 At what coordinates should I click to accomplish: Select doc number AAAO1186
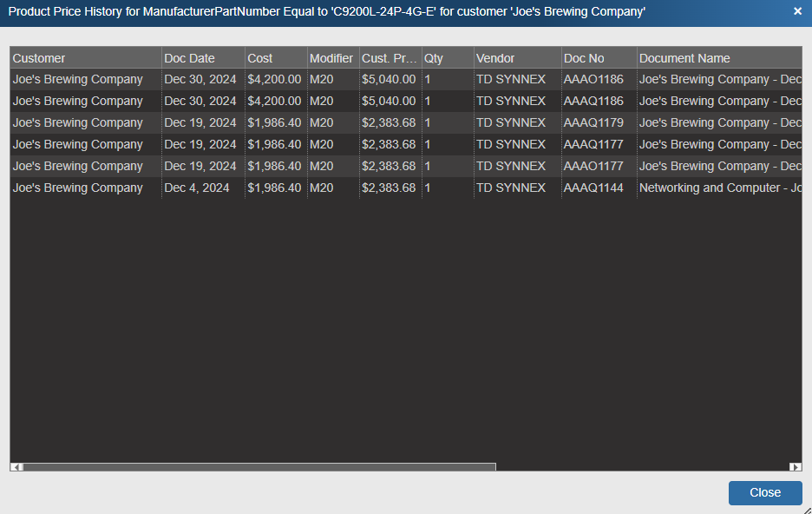(593, 79)
